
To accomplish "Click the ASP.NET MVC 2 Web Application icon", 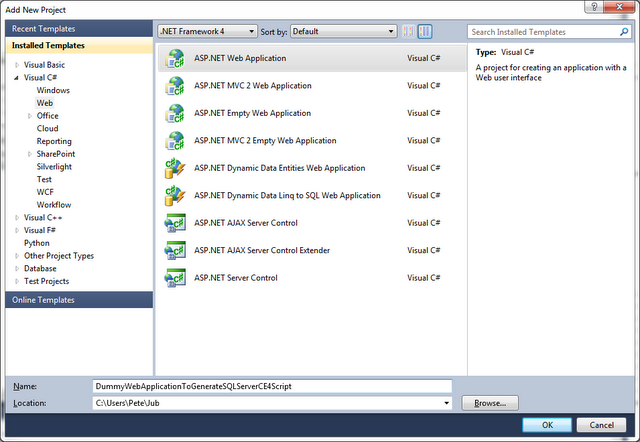I will (175, 86).
